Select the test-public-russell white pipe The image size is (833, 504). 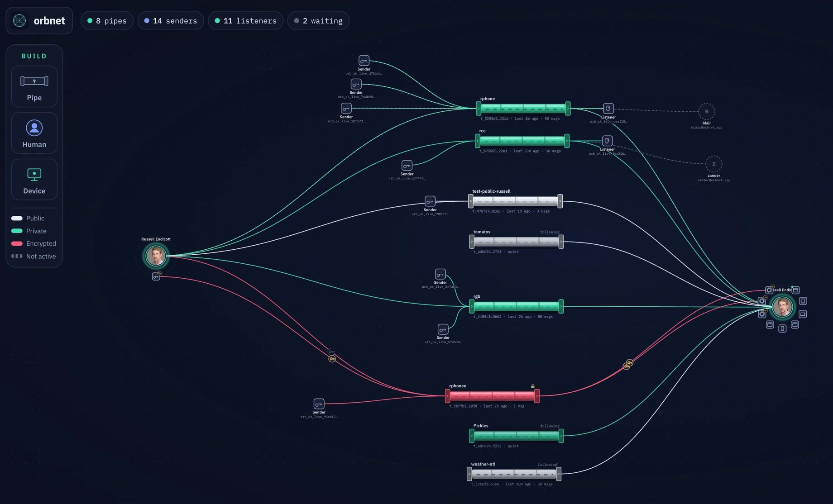click(x=515, y=201)
